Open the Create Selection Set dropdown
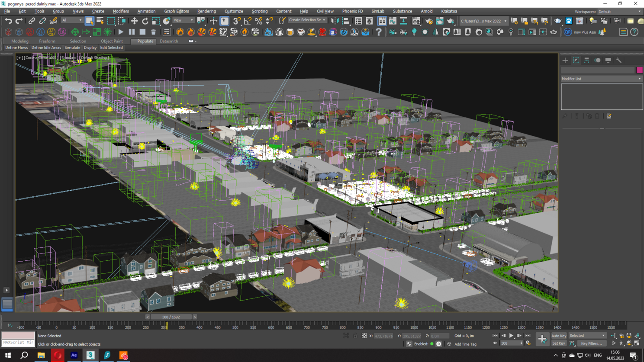The width and height of the screenshot is (644, 362). [307, 20]
